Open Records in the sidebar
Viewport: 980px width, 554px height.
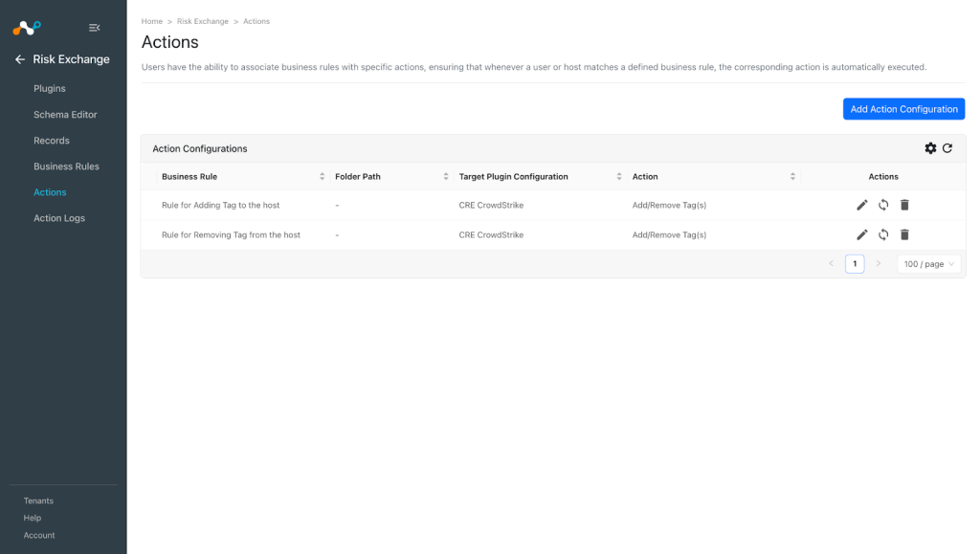[52, 141]
